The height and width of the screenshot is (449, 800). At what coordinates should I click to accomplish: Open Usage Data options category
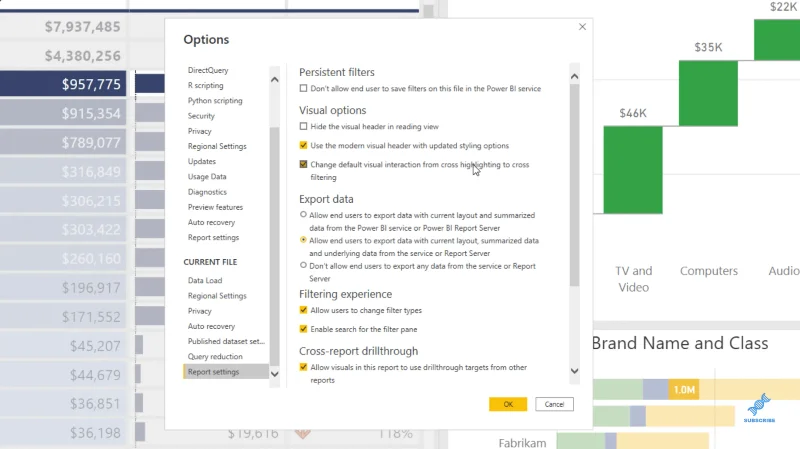(x=207, y=177)
